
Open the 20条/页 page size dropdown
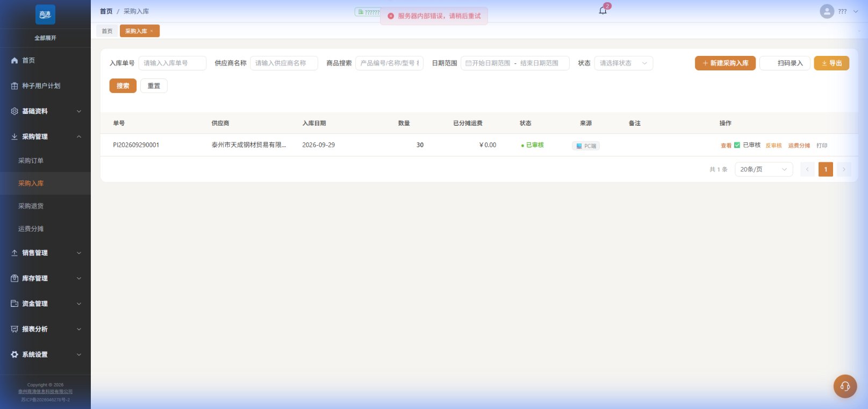point(764,169)
